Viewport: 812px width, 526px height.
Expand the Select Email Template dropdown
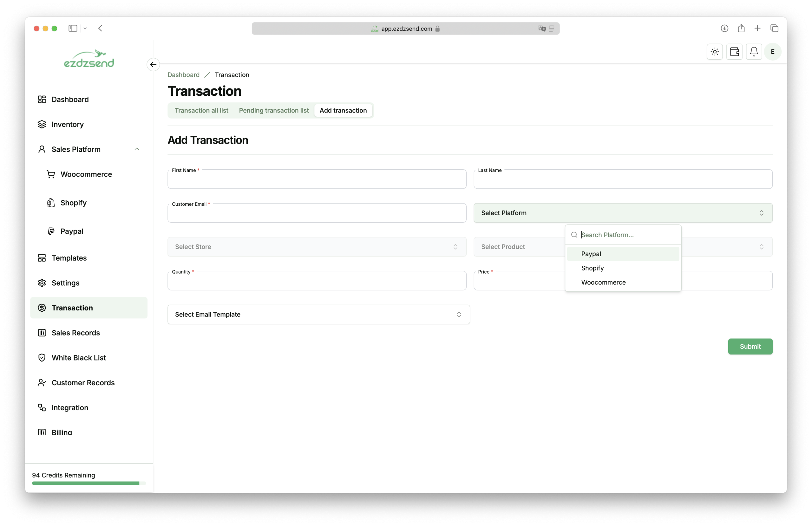pyautogui.click(x=318, y=314)
